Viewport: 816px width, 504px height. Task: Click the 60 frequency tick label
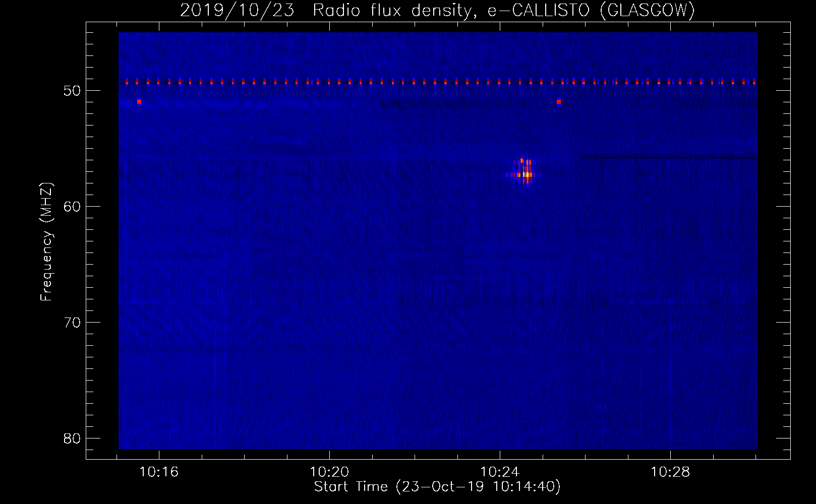coord(73,207)
